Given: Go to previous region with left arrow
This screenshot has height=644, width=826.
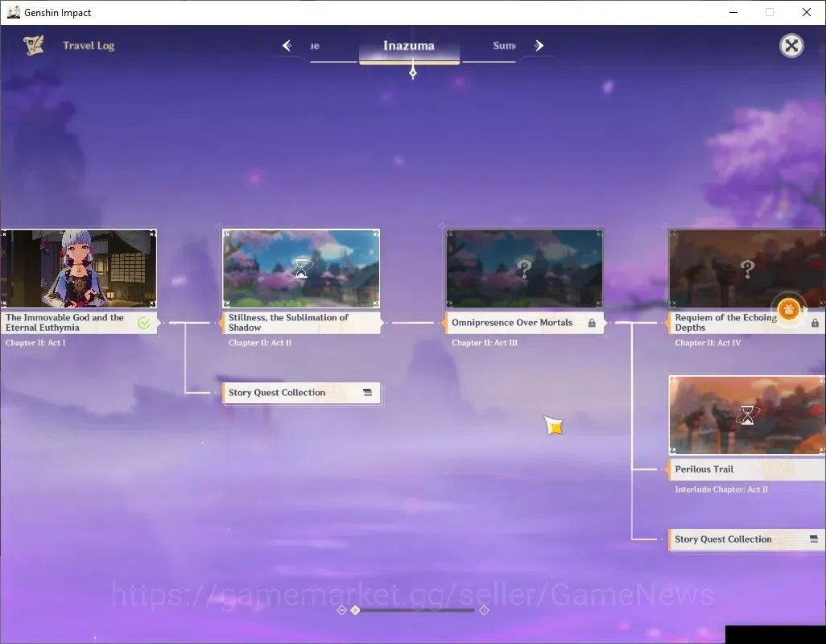Looking at the screenshot, I should (x=287, y=46).
